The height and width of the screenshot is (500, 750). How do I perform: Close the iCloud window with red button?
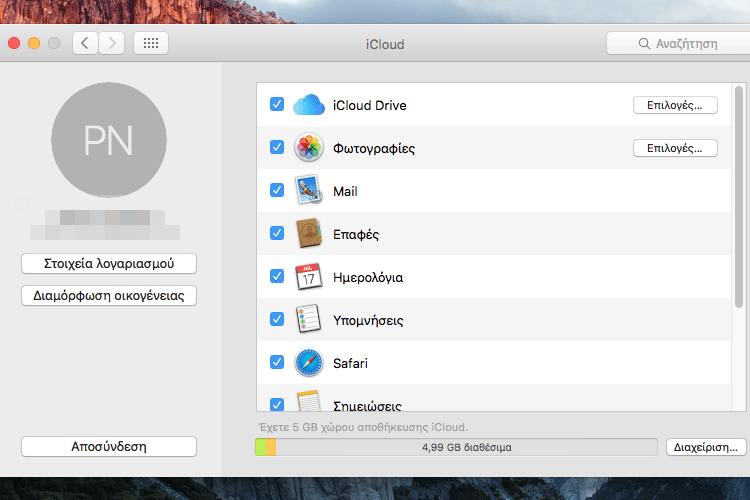click(x=14, y=43)
